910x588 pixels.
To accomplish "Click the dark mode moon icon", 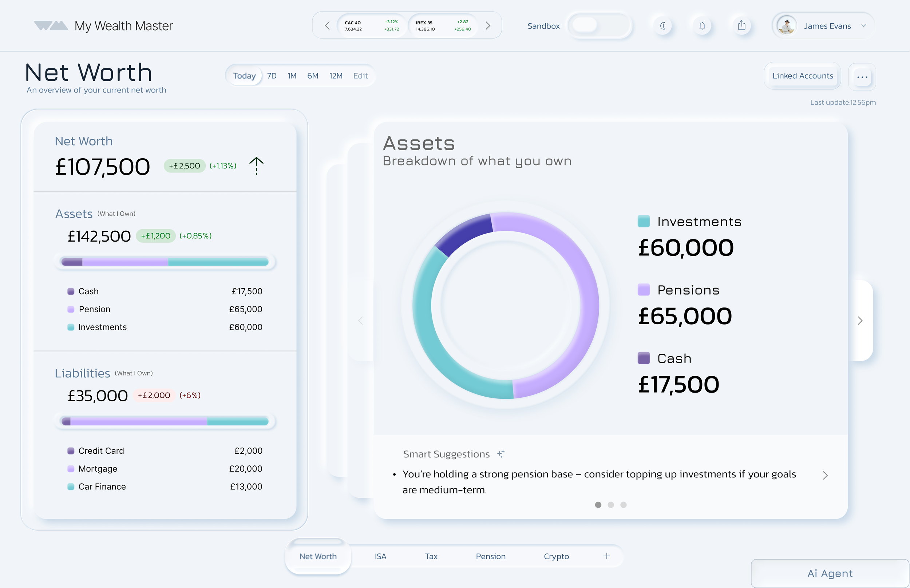I will 663,26.
